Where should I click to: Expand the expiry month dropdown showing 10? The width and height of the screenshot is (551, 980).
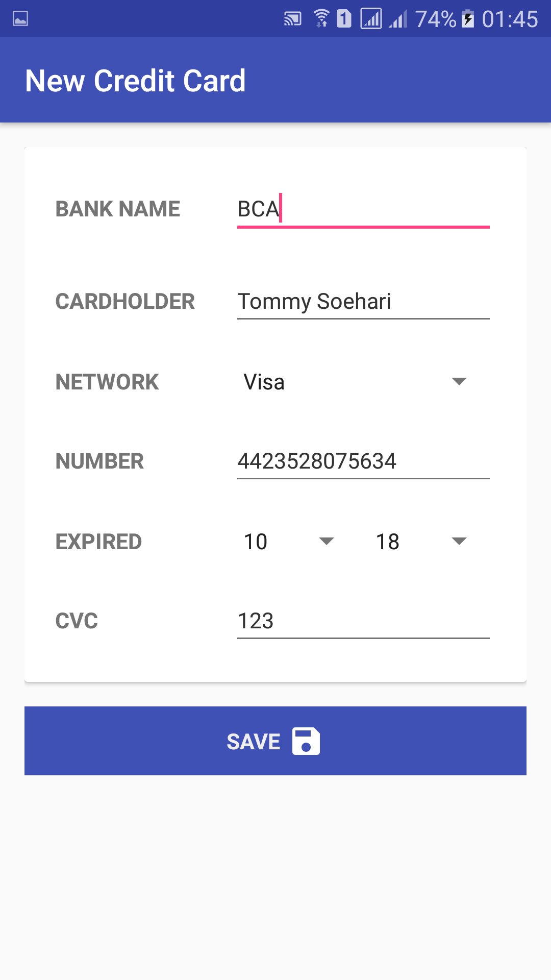click(326, 541)
